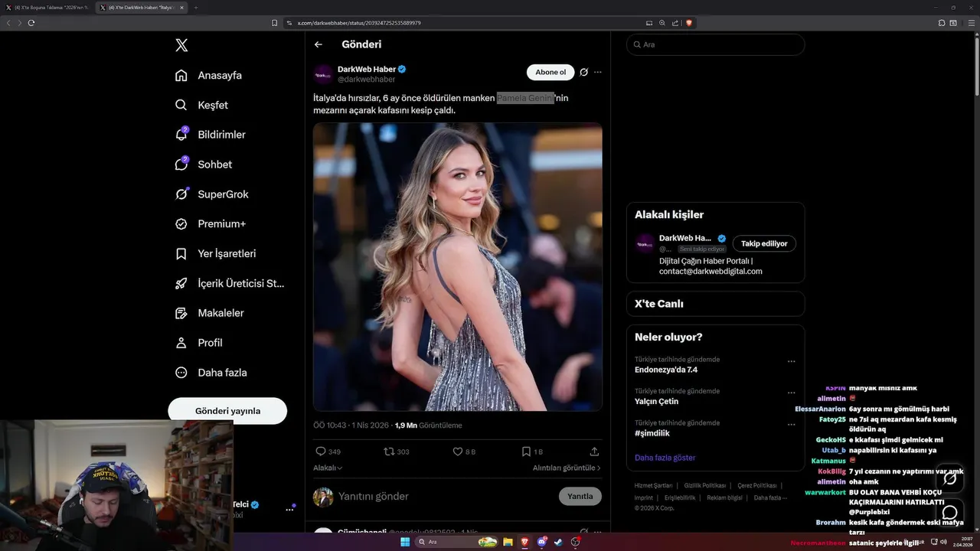
Task: Open X'te Canlı panel
Action: (715, 304)
